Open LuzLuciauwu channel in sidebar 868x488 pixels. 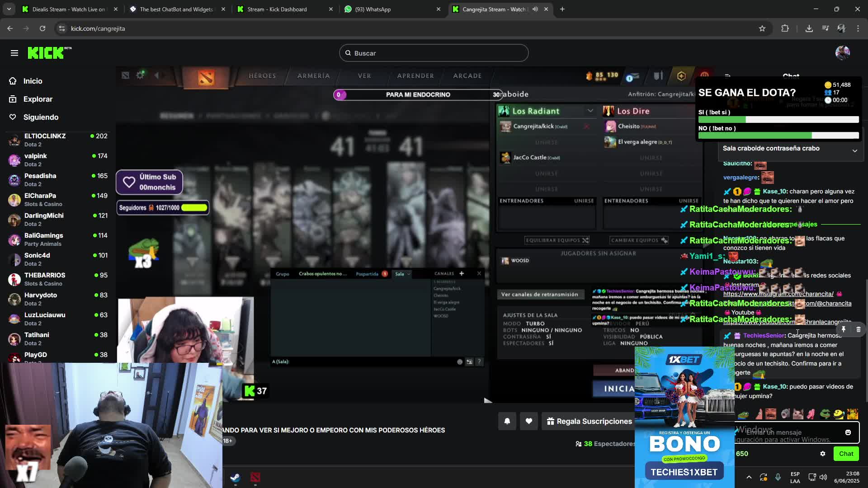coord(58,319)
